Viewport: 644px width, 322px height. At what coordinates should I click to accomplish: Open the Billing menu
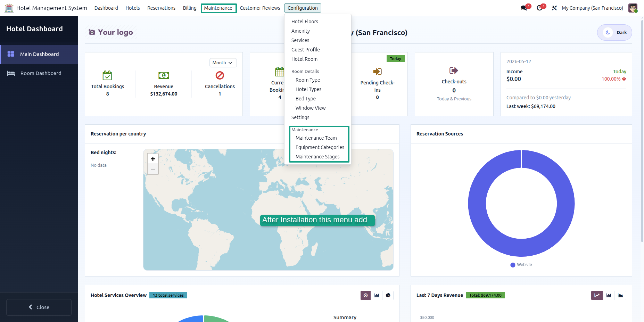click(190, 8)
